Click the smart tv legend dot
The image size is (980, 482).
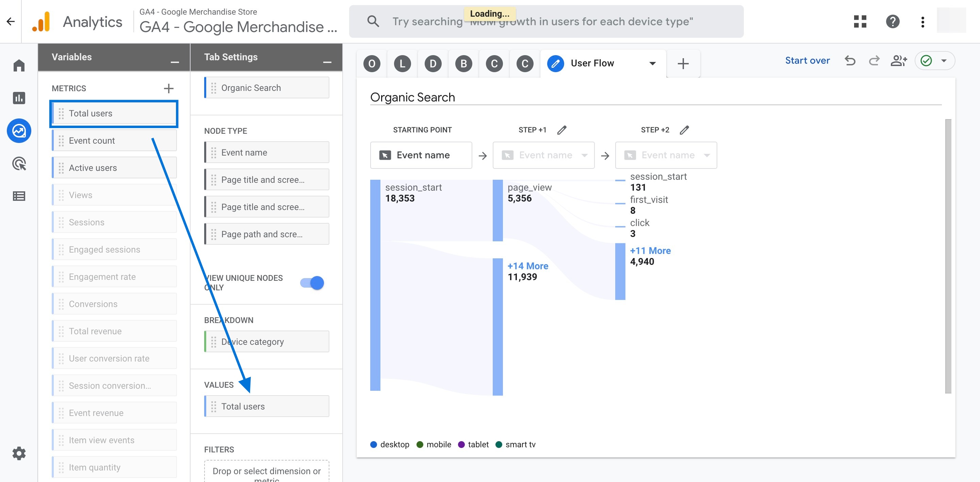click(499, 444)
